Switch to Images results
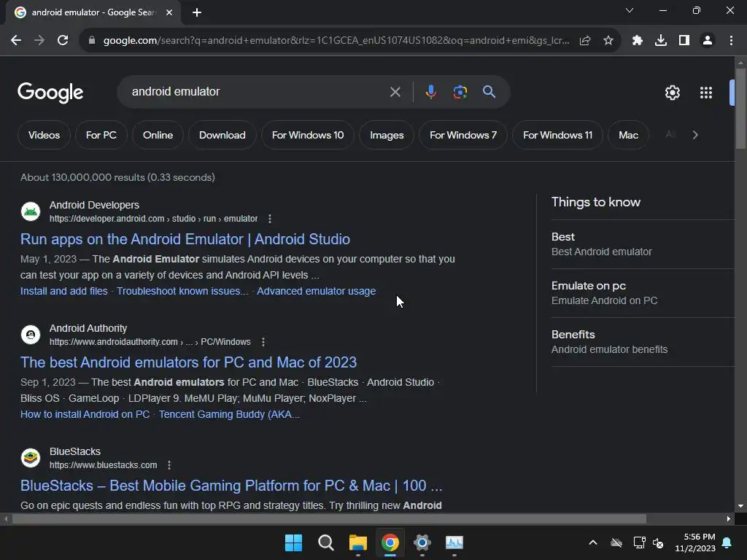The height and width of the screenshot is (560, 747). (x=387, y=135)
